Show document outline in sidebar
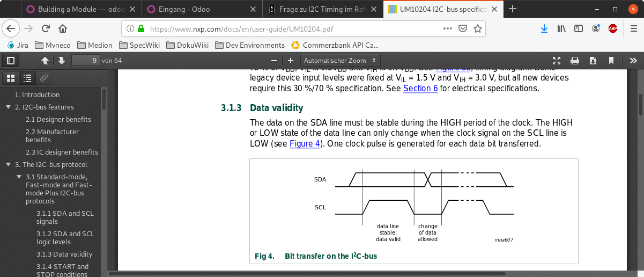The image size is (644, 277). (x=27, y=78)
